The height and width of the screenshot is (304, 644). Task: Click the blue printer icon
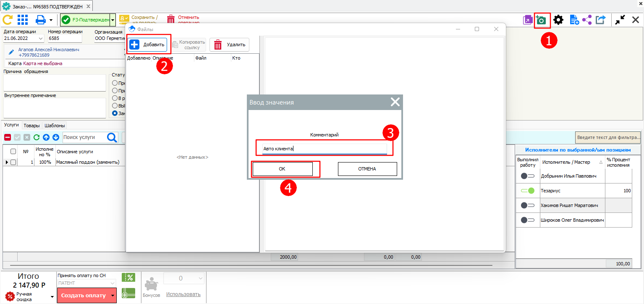tap(41, 20)
